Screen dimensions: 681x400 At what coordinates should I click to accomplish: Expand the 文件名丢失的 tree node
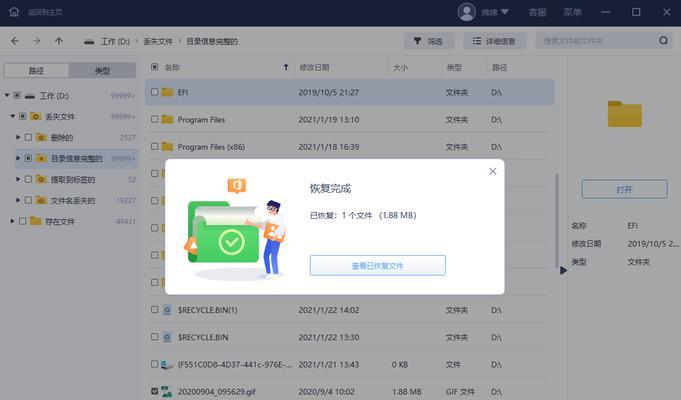(x=18, y=200)
